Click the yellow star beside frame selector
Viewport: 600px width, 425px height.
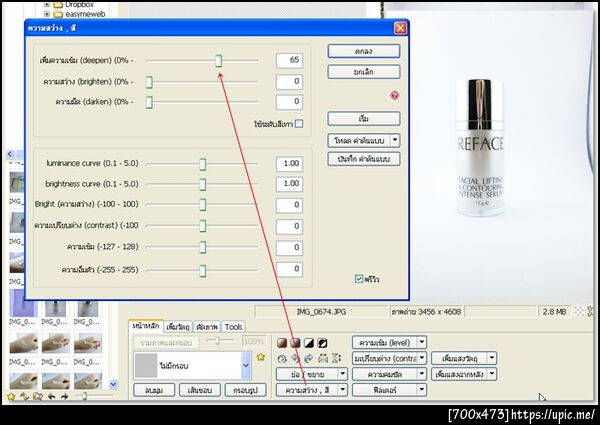point(261,357)
